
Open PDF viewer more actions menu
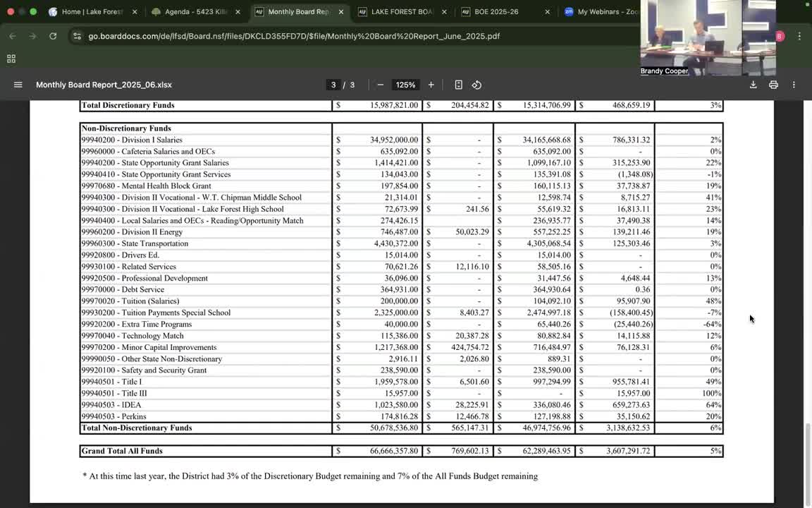click(794, 85)
